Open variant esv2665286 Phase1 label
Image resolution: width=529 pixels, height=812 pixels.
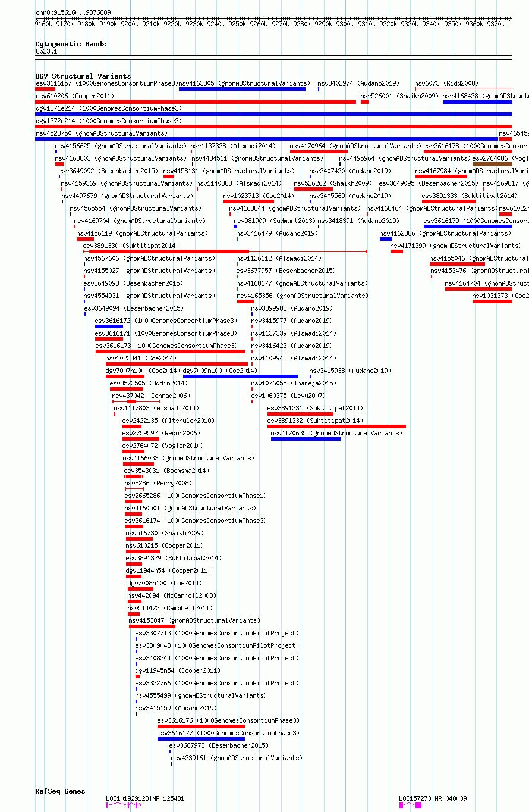click(196, 496)
